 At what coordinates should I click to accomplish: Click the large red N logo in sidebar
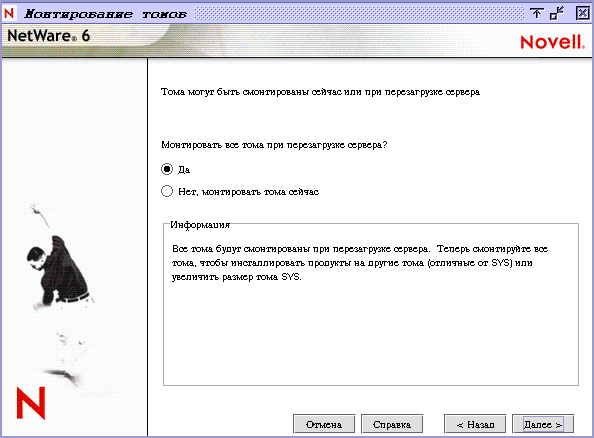click(31, 403)
